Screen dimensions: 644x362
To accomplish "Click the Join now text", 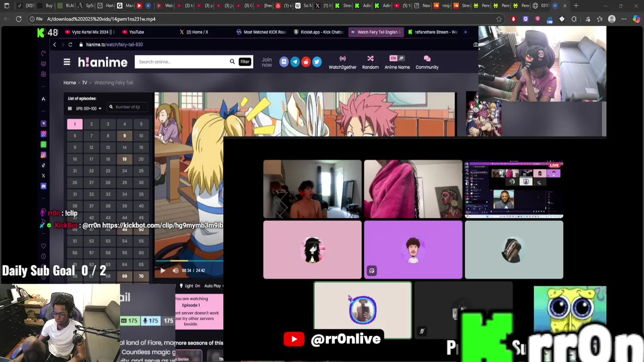I will point(267,62).
